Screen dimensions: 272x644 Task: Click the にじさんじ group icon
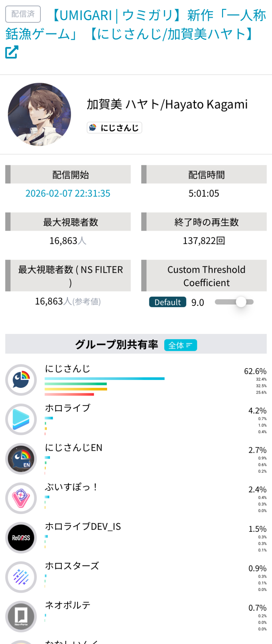point(21,380)
